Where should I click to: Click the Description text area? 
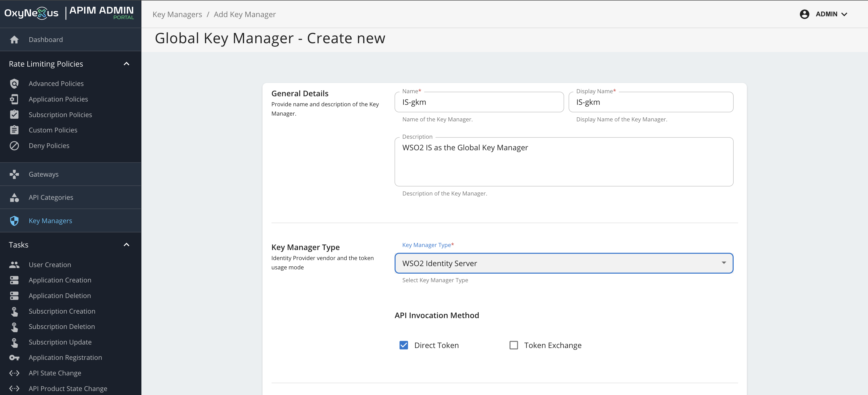564,162
